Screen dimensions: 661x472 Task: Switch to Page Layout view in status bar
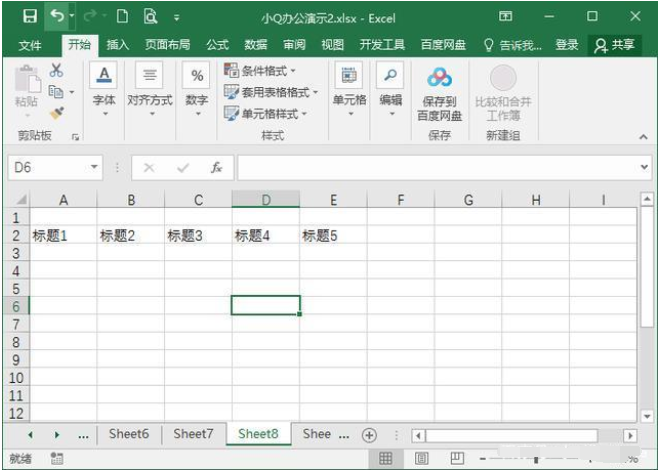coord(421,459)
